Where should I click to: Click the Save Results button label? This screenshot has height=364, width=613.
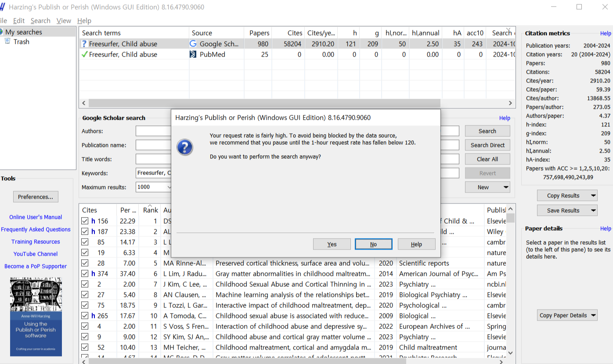click(x=563, y=211)
